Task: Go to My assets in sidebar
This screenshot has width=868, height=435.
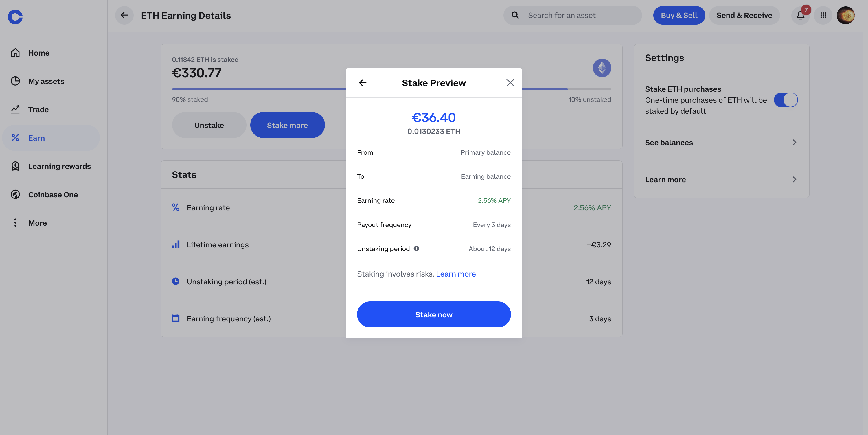Action: [x=46, y=81]
